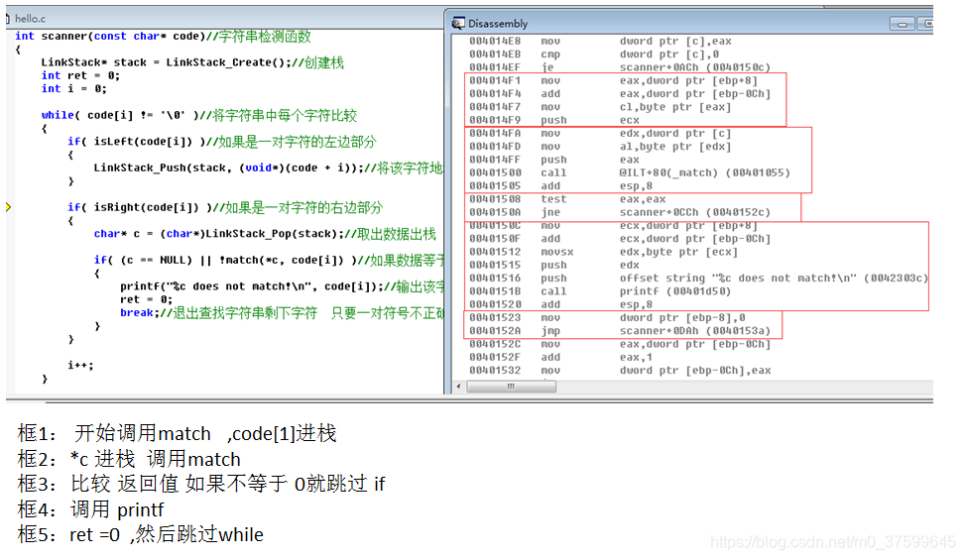The height and width of the screenshot is (560, 965).
Task: Click the yellow current-line arrow in editor gutter
Action: 8,207
